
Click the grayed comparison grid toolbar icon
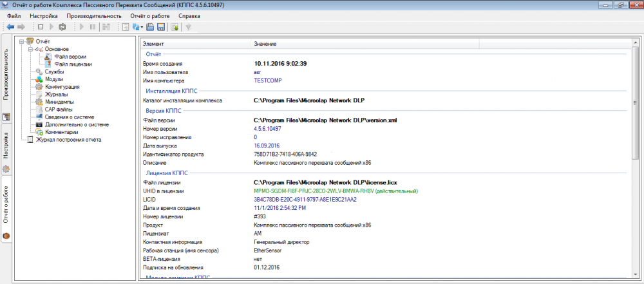click(x=106, y=27)
